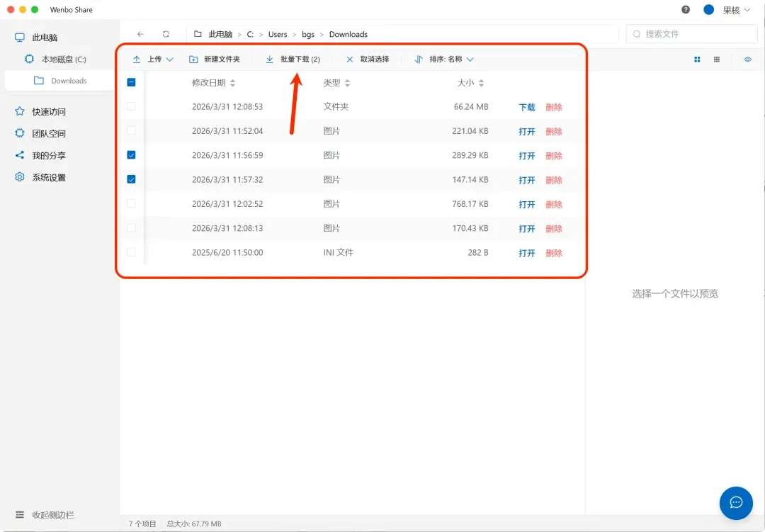
Task: Check the INI file row checkbox
Action: [x=131, y=252]
